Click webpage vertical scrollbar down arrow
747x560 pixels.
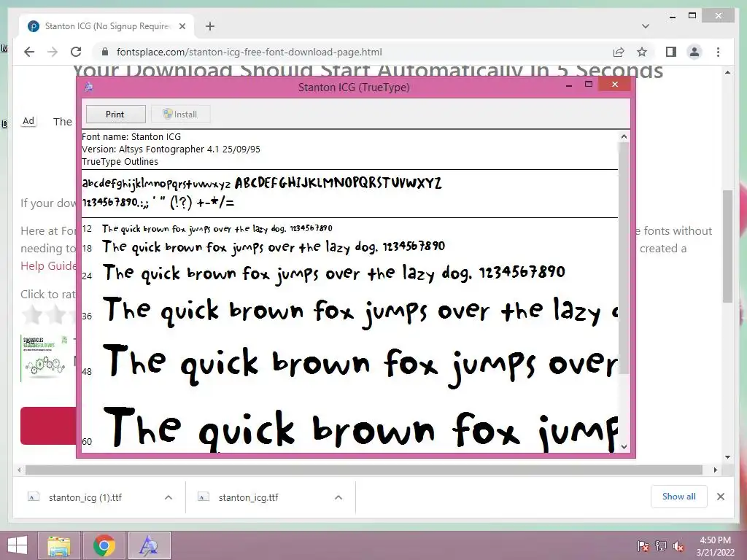tap(727, 457)
